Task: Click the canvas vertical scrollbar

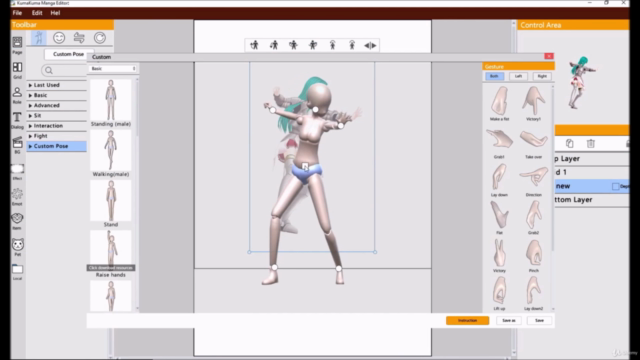Action: pos(514,188)
